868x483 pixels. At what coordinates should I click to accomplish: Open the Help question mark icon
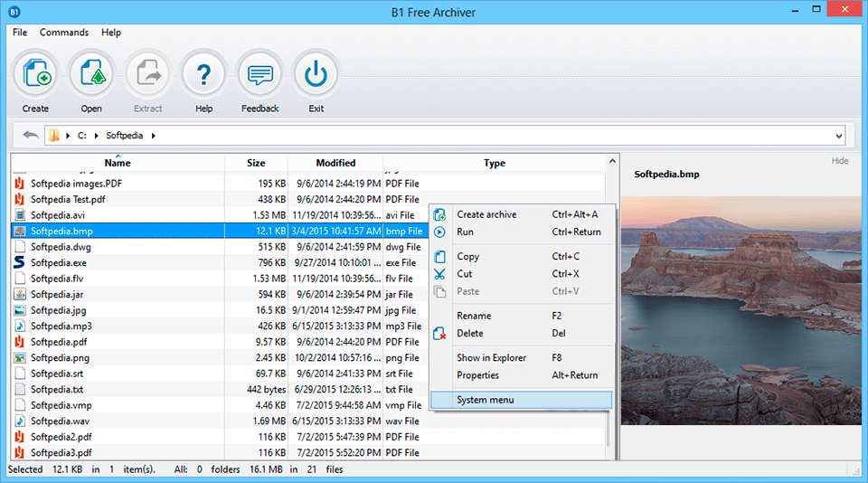[x=203, y=73]
